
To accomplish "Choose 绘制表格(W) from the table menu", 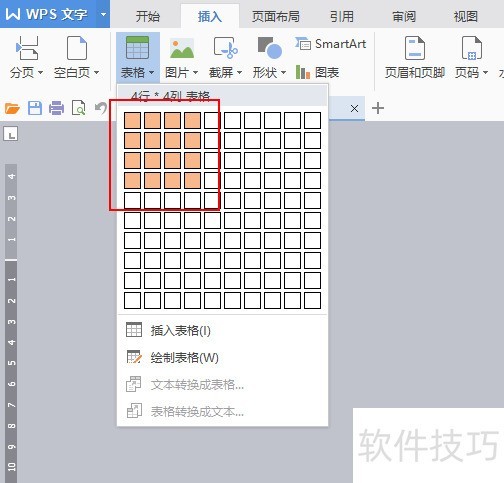I will pos(184,358).
